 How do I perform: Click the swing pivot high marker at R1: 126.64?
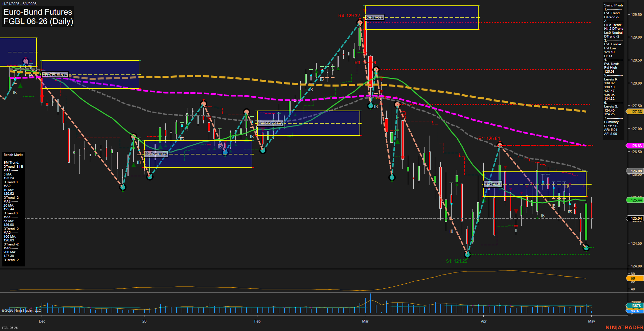pyautogui.click(x=500, y=145)
